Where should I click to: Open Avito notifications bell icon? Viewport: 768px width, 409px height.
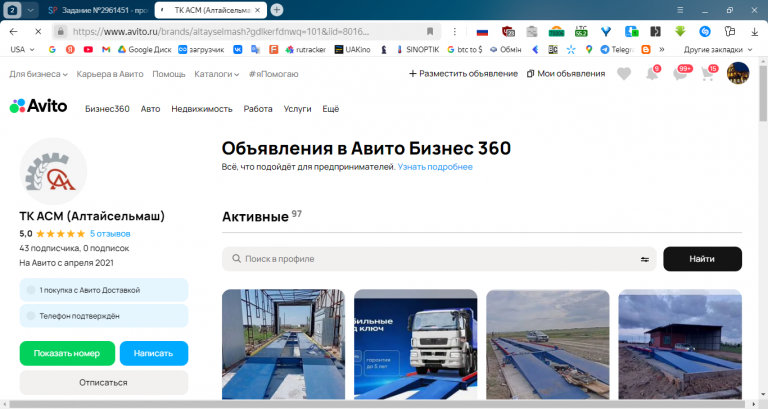tap(652, 74)
